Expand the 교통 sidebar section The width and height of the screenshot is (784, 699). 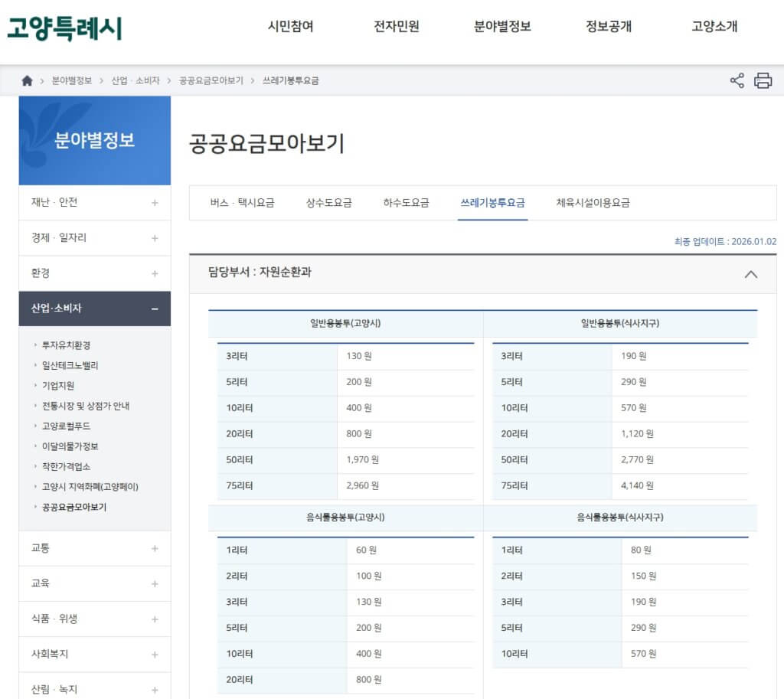93,548
